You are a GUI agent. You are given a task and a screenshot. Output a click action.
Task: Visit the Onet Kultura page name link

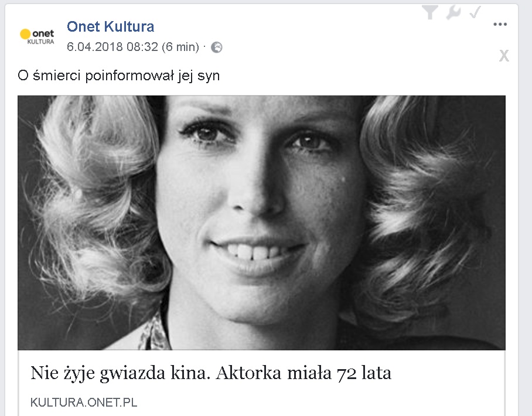coord(110,26)
